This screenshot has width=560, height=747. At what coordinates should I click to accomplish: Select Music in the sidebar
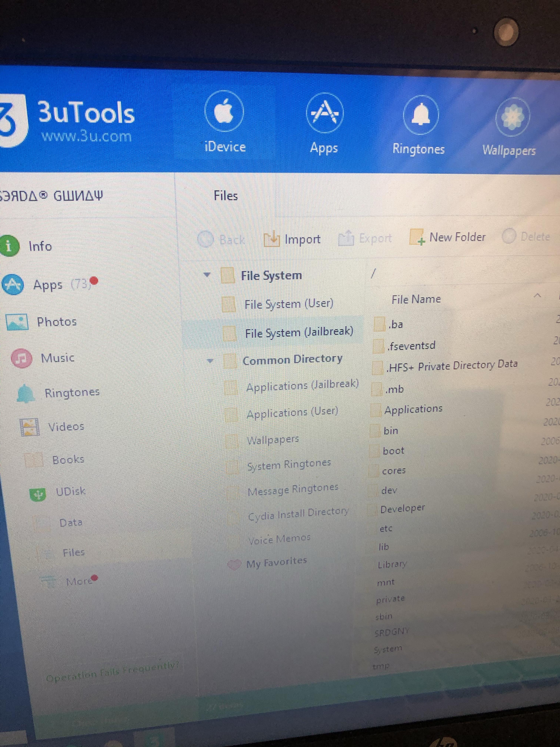(x=43, y=358)
